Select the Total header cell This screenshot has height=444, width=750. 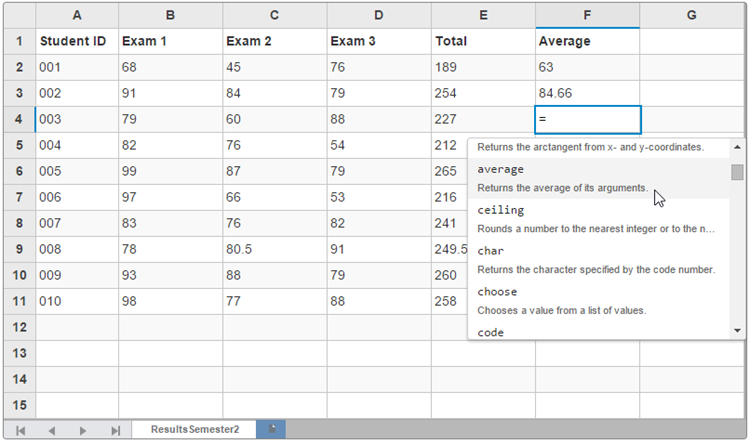(x=483, y=42)
